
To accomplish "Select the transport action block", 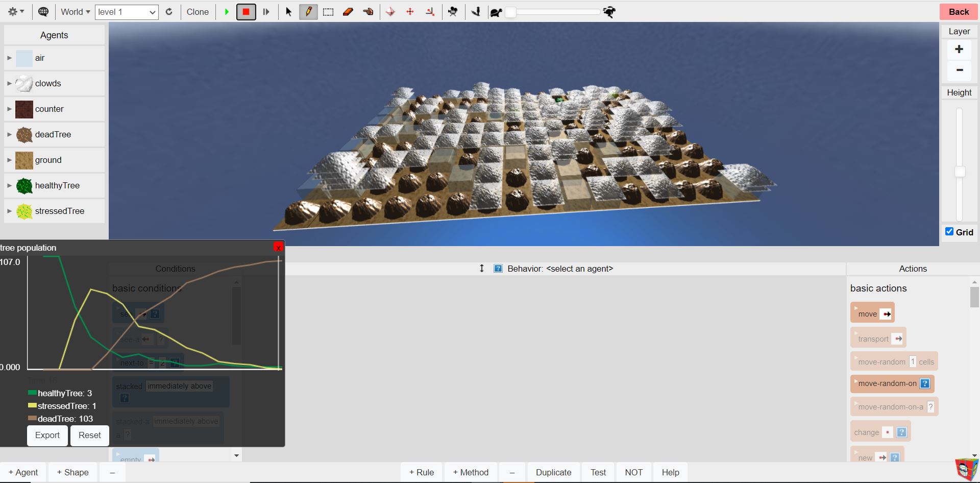I will coord(878,338).
